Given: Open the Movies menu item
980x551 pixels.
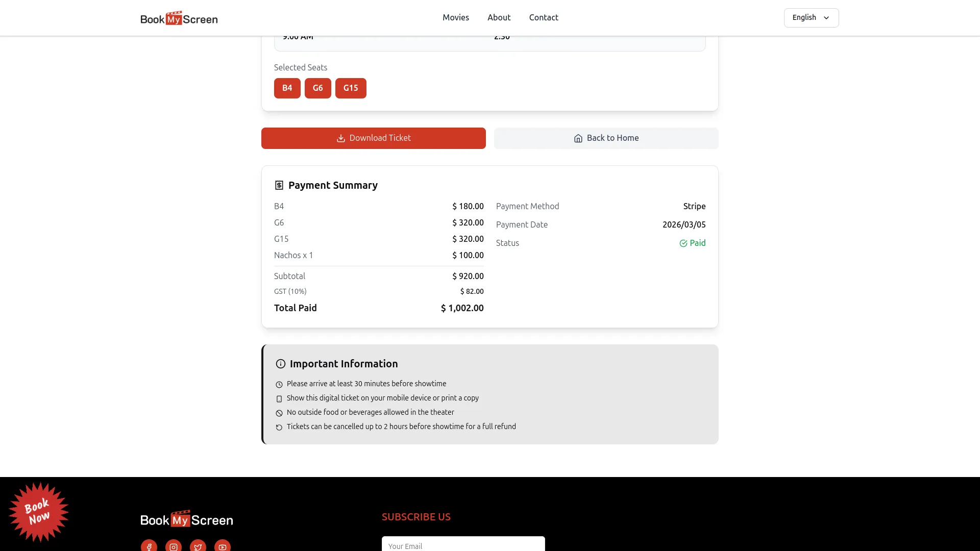Looking at the screenshot, I should coord(455,17).
